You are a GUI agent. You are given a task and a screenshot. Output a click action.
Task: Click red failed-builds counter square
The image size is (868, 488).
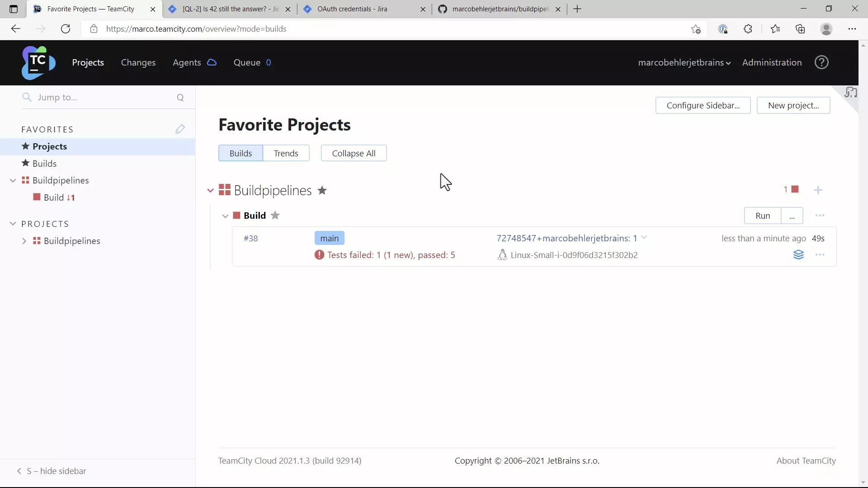point(795,189)
